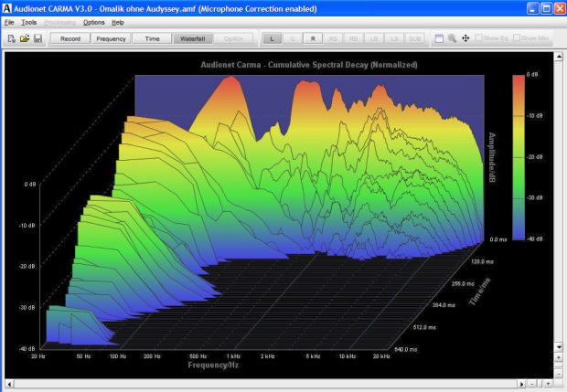Click the vertical zoom-in button below the scrollbar

click(559, 357)
